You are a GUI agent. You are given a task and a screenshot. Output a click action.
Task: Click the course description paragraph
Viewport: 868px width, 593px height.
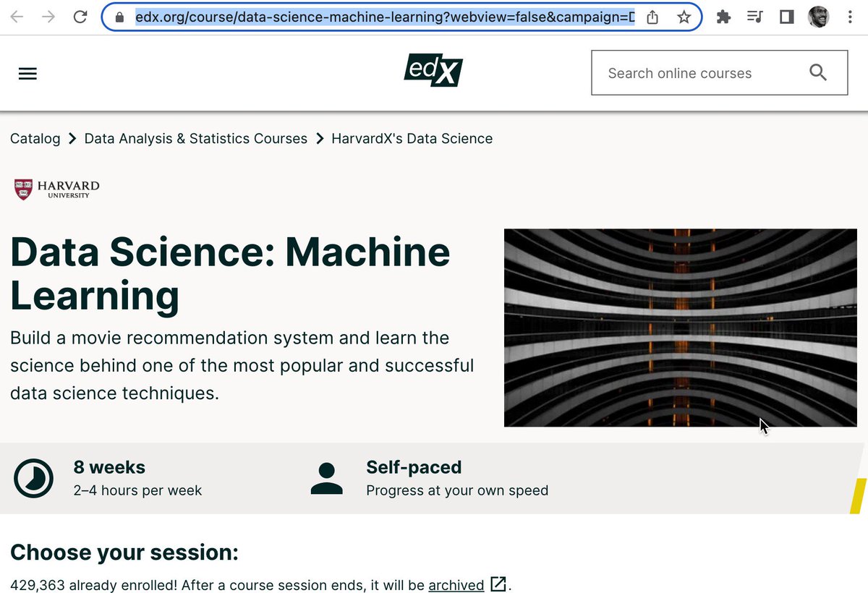(242, 365)
